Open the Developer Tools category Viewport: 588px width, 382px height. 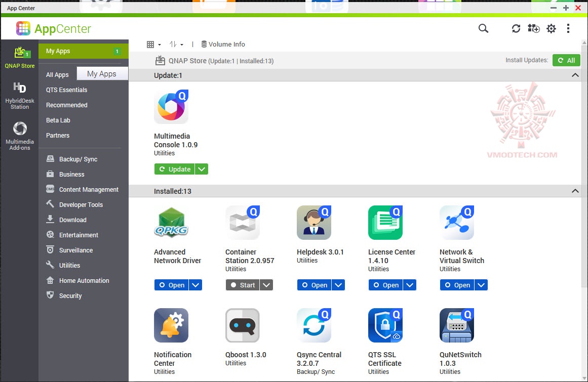tap(74, 205)
